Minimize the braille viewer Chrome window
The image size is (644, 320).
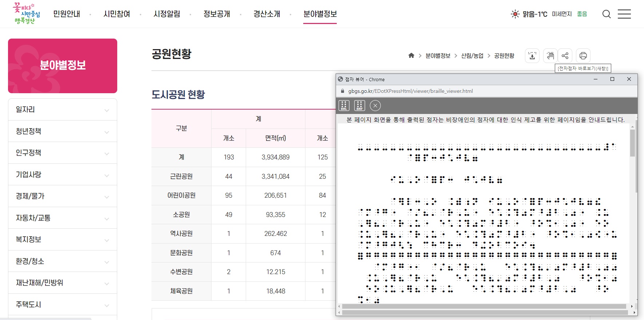click(596, 79)
